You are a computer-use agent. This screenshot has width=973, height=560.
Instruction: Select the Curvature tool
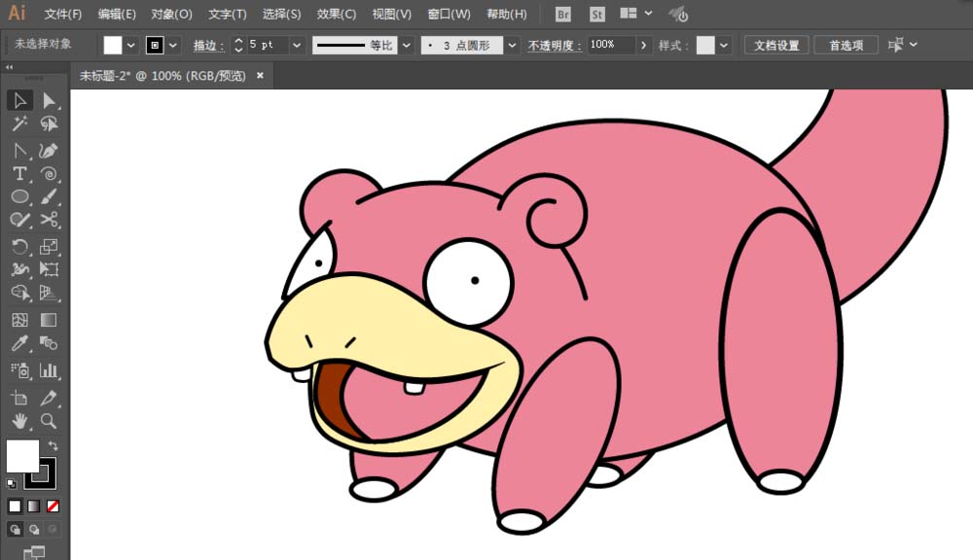tap(49, 151)
